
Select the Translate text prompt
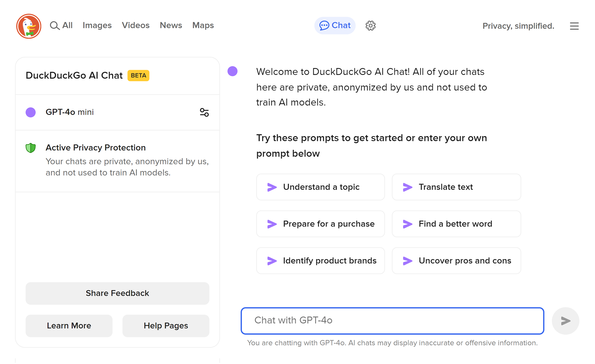point(456,187)
